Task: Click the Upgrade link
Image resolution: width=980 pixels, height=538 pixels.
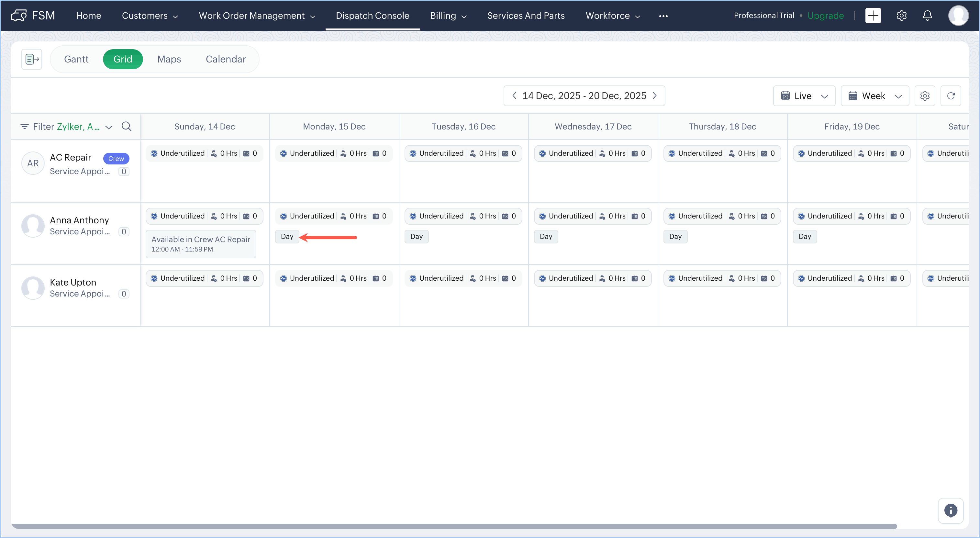Action: [825, 16]
